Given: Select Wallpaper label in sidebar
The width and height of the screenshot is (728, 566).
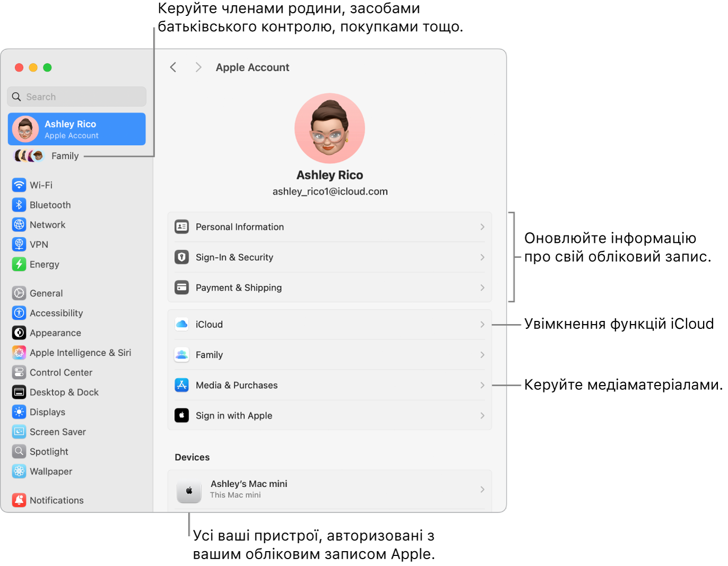Looking at the screenshot, I should tap(51, 472).
